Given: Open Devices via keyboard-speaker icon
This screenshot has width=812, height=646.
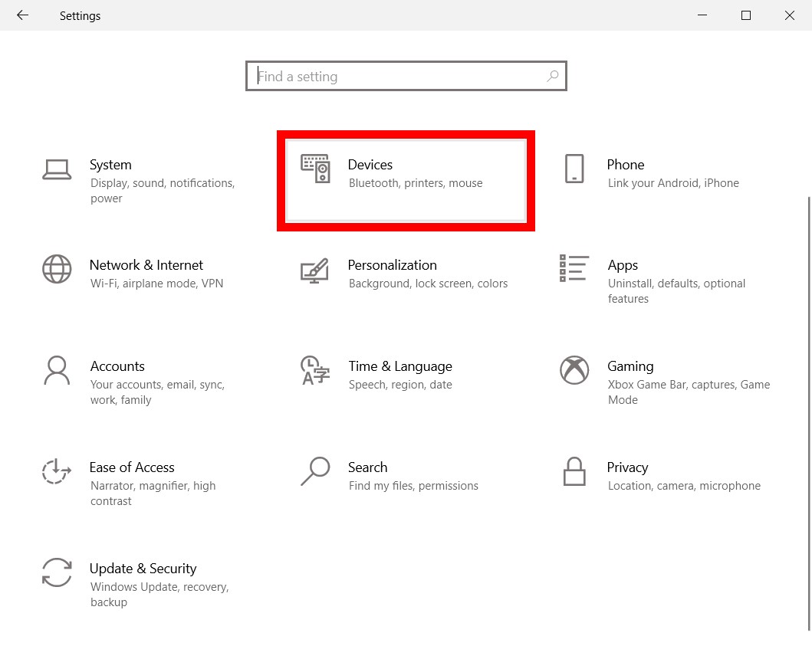Looking at the screenshot, I should point(315,169).
